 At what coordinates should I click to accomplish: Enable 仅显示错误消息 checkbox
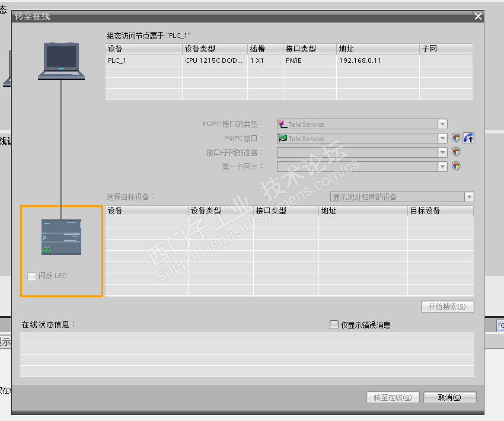coord(334,324)
